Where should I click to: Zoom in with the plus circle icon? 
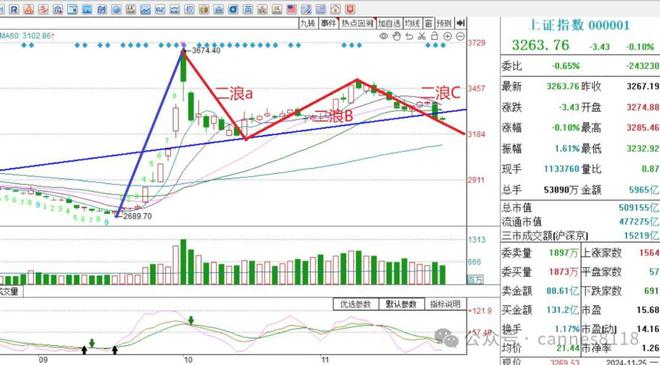tap(447, 36)
